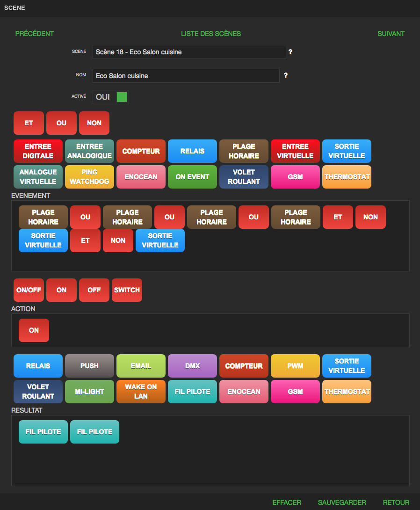Select the purple DMX result block
The width and height of the screenshot is (420, 510).
[192, 366]
